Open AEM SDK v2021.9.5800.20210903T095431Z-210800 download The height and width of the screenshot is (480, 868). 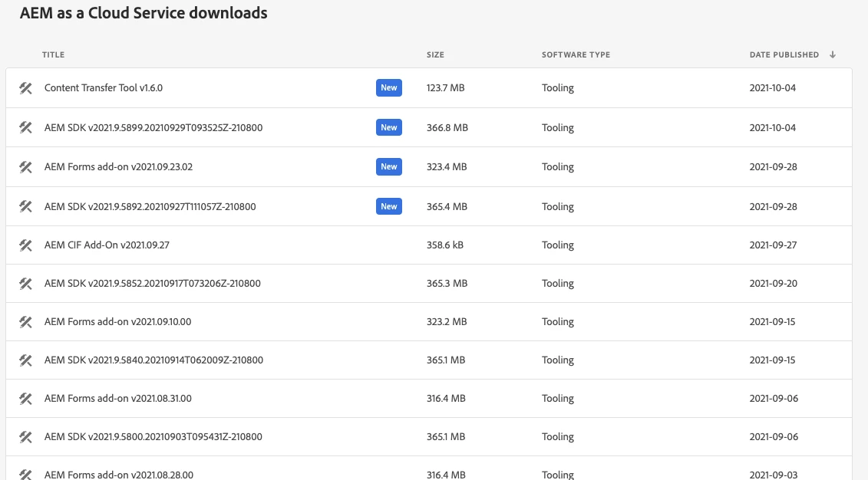(153, 437)
